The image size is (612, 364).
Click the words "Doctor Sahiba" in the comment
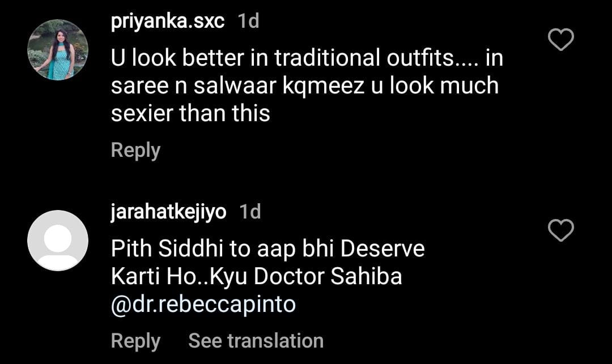(328, 277)
